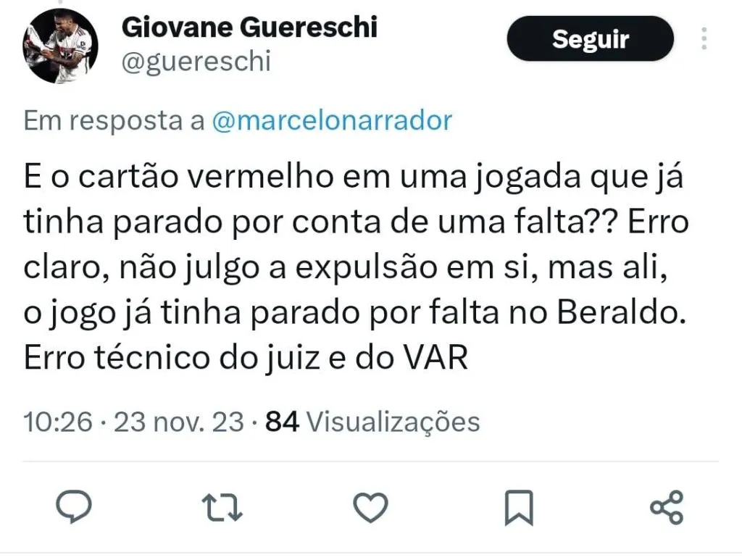The width and height of the screenshot is (742, 560).
Task: Open the share icon below the tweet
Action: point(667,508)
